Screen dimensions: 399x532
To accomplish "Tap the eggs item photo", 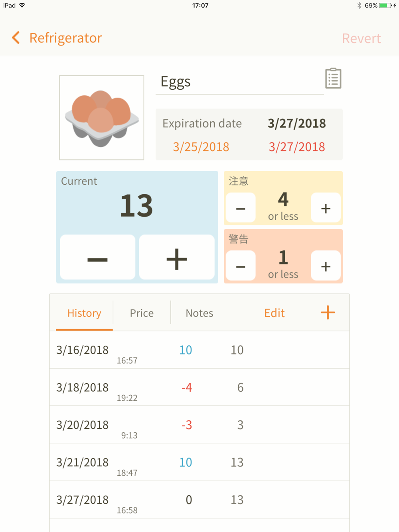I will 102,118.
